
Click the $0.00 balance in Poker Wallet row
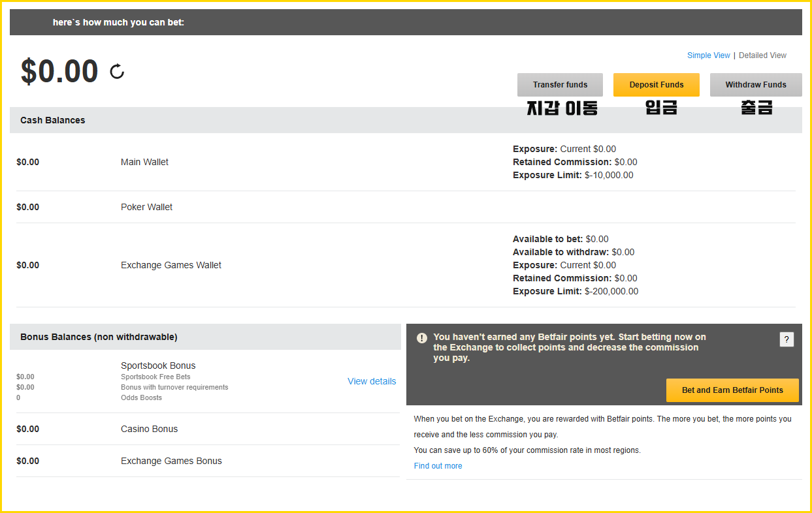tap(27, 207)
